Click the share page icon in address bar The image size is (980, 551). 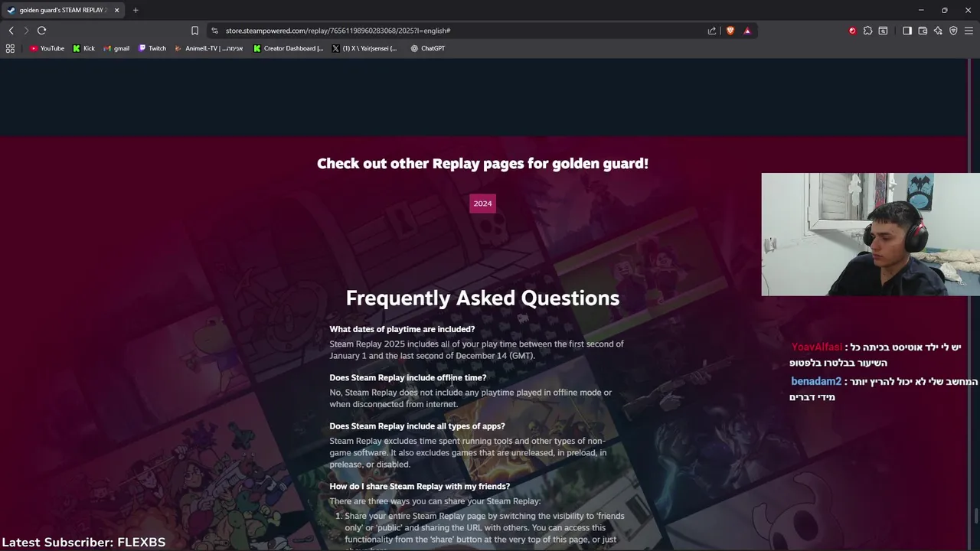pos(712,31)
